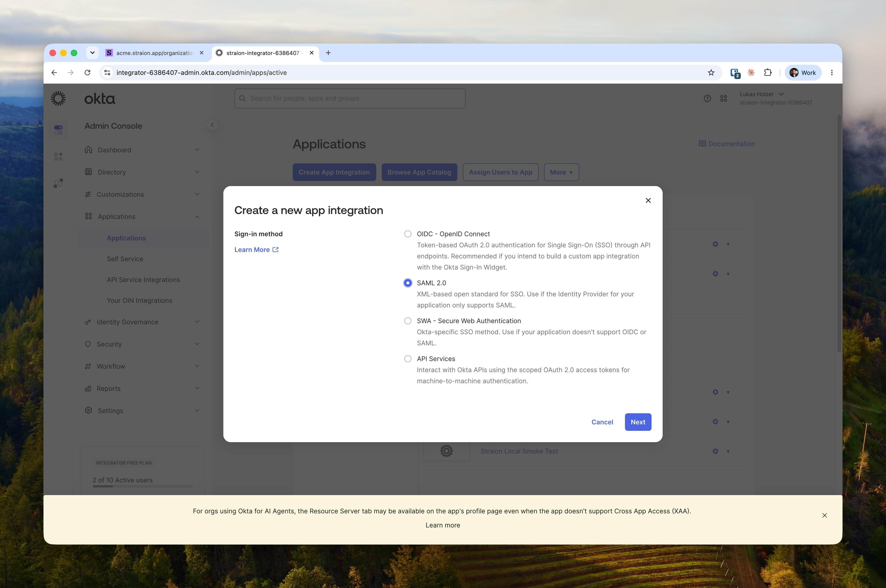Click the Settings gear icon in sidebar
886x588 pixels.
point(89,411)
